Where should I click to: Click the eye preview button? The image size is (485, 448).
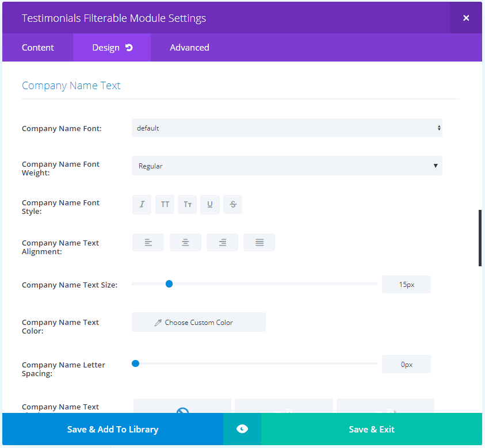[242, 429]
